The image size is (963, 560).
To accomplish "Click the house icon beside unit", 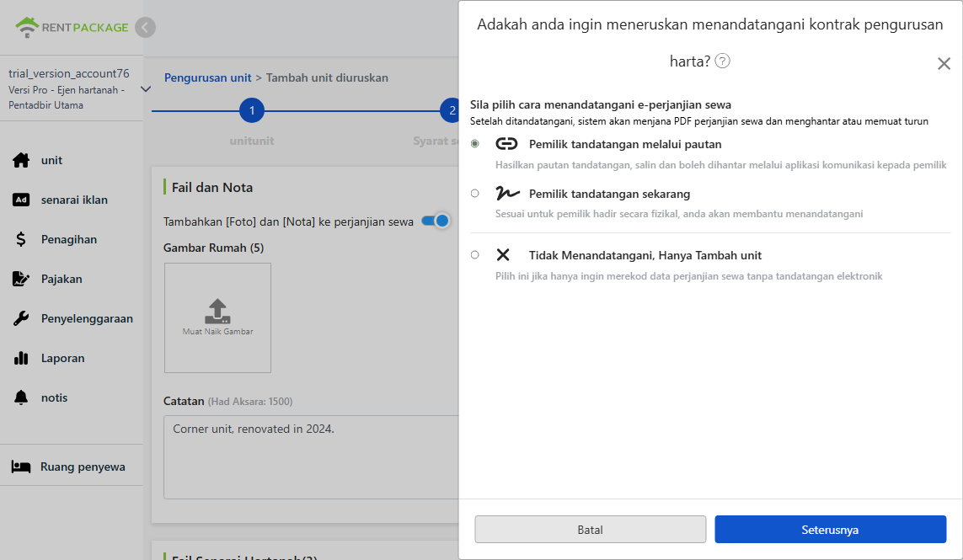I will (x=21, y=160).
